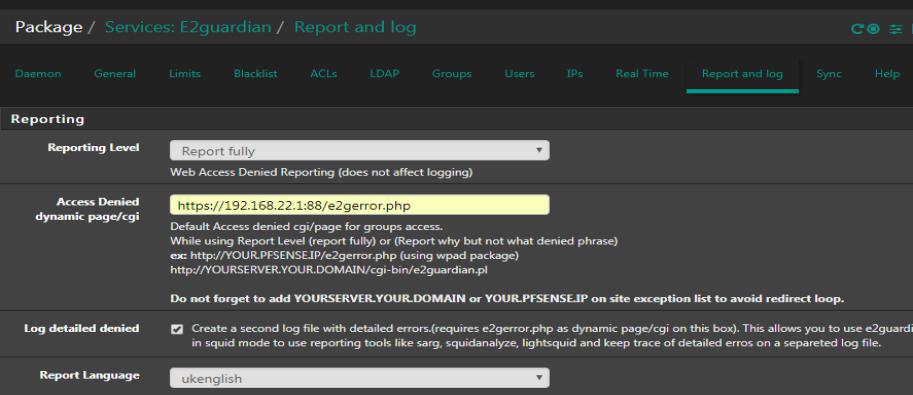Open related settings sliders icon
Image resolution: width=913 pixels, height=395 pixels.
[x=896, y=29]
